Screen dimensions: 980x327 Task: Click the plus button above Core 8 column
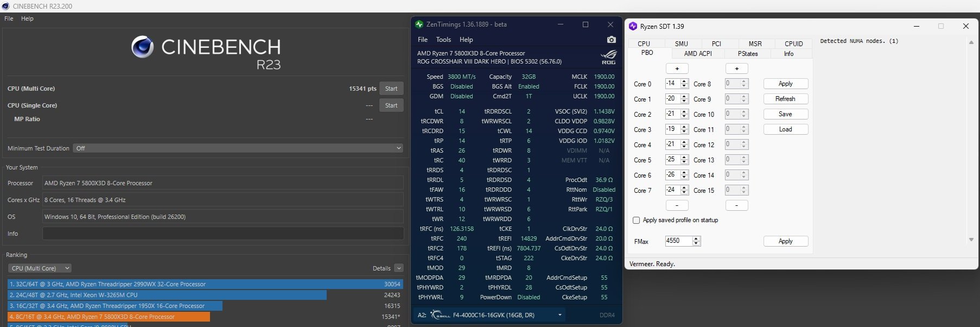click(x=737, y=68)
